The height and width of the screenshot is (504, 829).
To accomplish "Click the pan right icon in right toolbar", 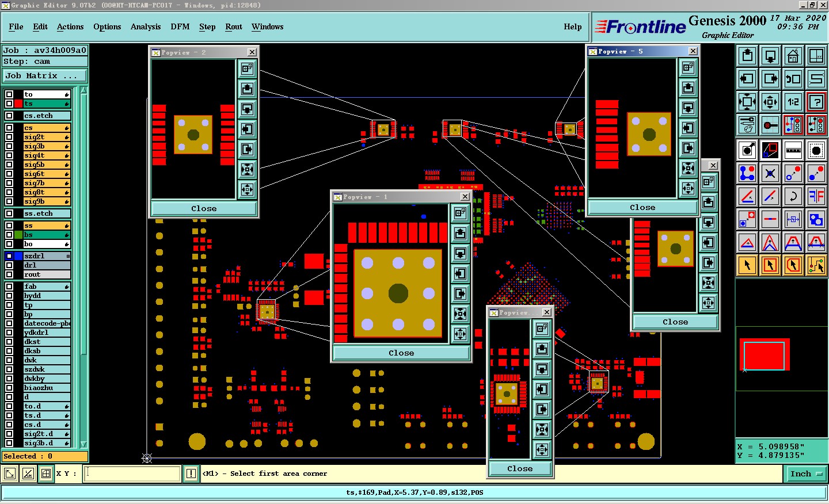I will coord(770,79).
